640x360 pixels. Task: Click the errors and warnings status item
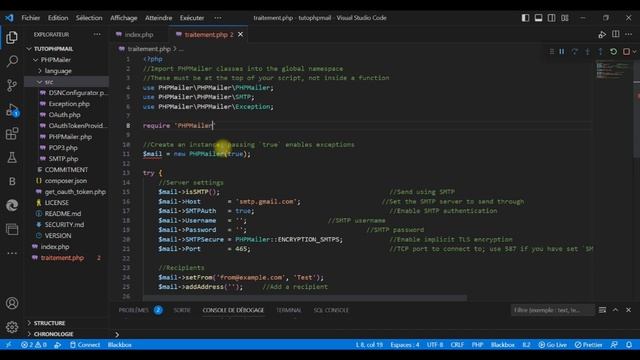click(x=34, y=345)
